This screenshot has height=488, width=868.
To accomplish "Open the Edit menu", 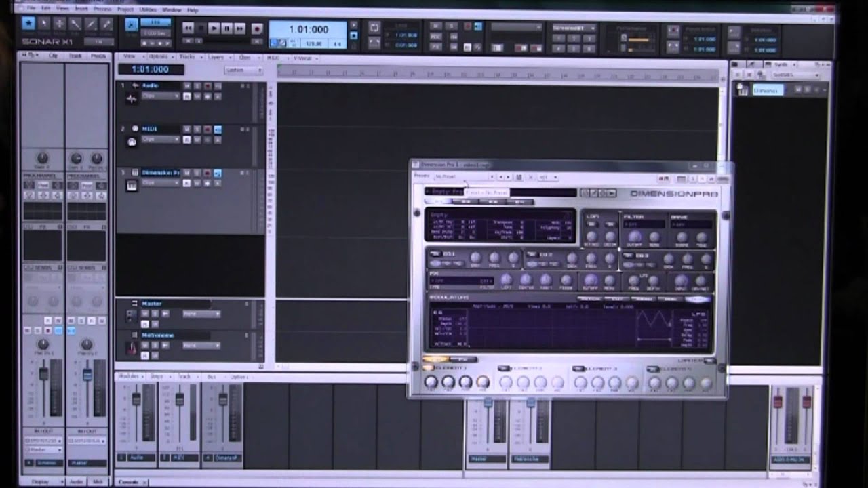I will click(x=46, y=9).
